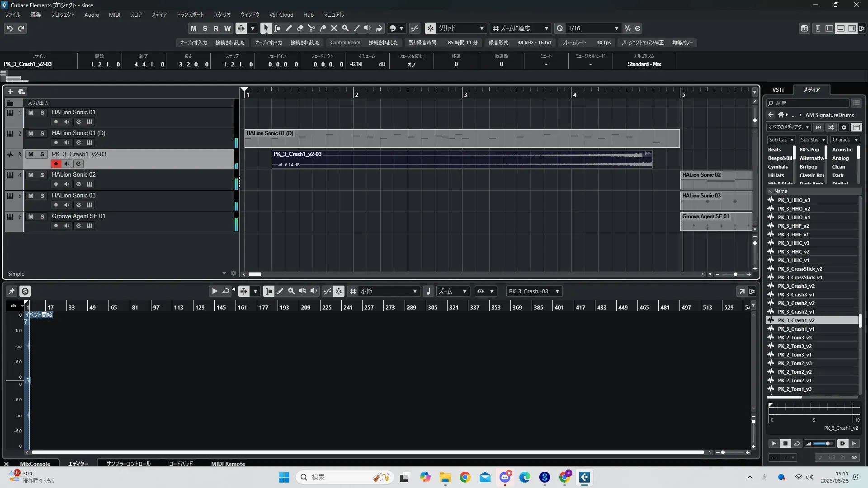The height and width of the screenshot is (488, 868).
Task: Select the Mute (X) tool
Action: (x=334, y=28)
